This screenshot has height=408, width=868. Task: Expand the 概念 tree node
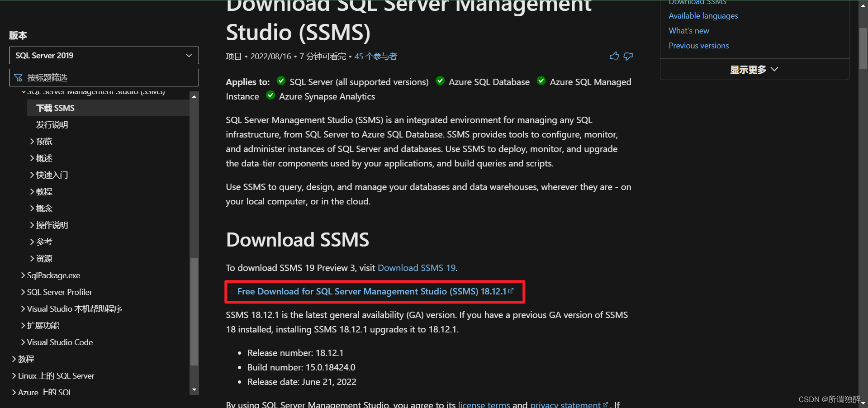pos(32,209)
